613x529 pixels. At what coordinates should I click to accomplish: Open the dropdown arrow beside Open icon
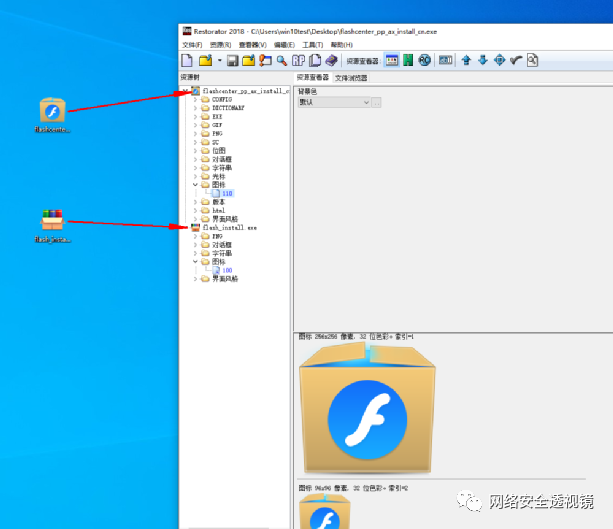(219, 61)
